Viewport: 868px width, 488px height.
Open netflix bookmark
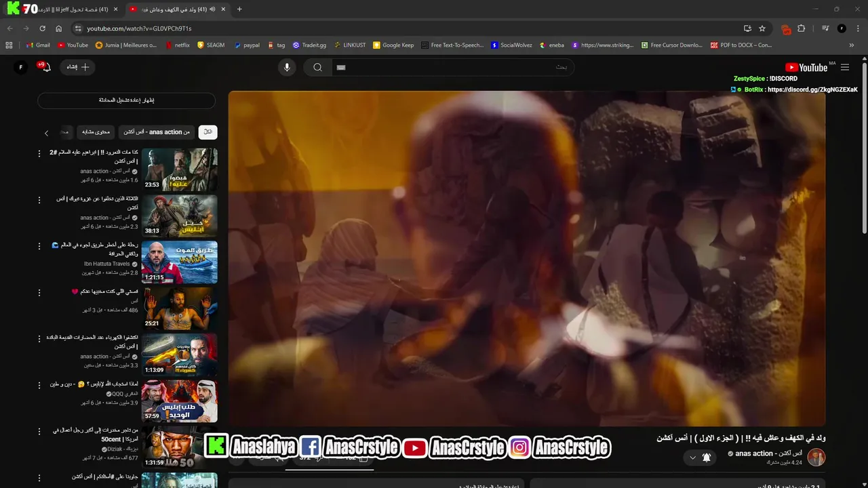(178, 45)
